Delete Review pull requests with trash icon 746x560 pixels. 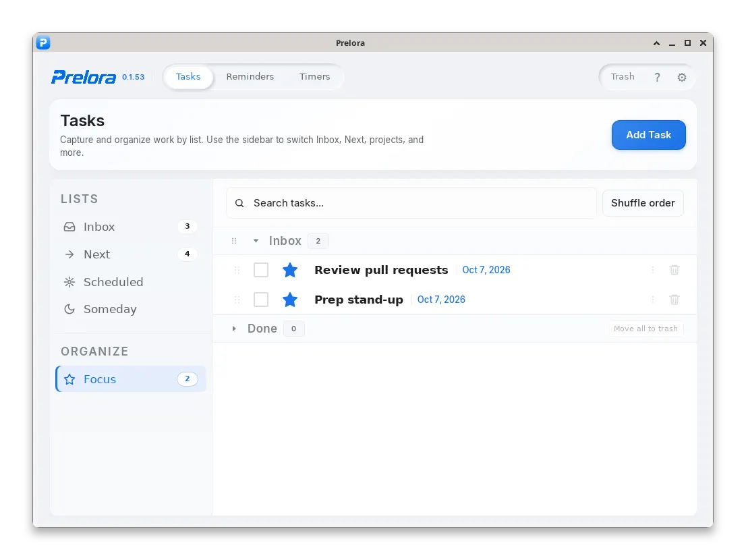click(674, 270)
